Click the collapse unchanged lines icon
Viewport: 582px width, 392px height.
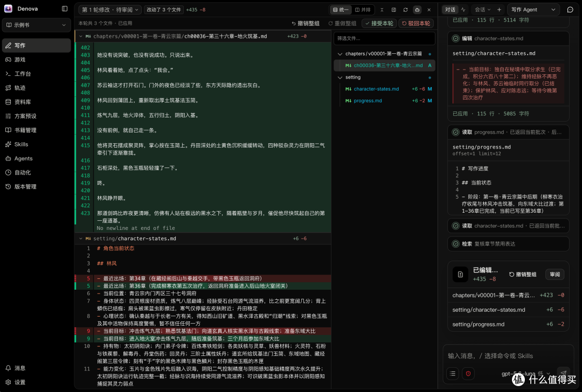click(x=382, y=10)
